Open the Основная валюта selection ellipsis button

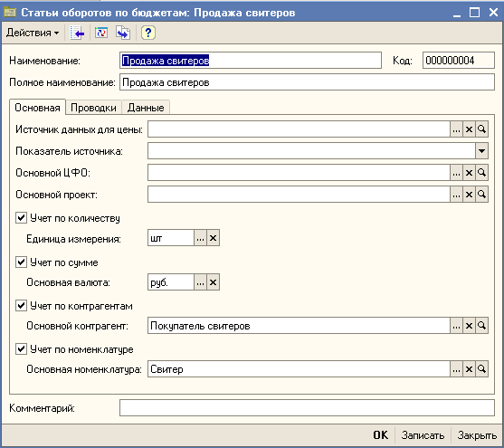(200, 282)
